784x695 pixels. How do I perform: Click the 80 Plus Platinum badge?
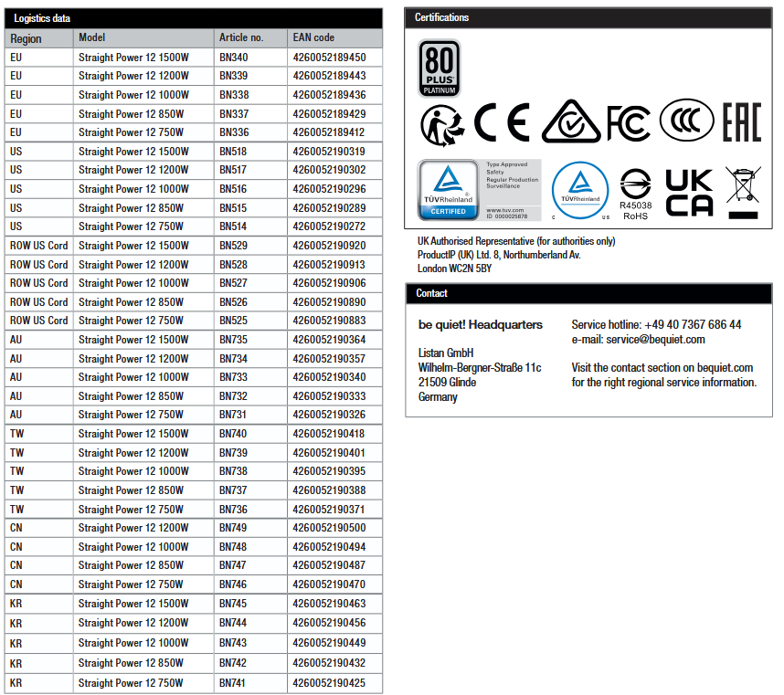(x=439, y=68)
